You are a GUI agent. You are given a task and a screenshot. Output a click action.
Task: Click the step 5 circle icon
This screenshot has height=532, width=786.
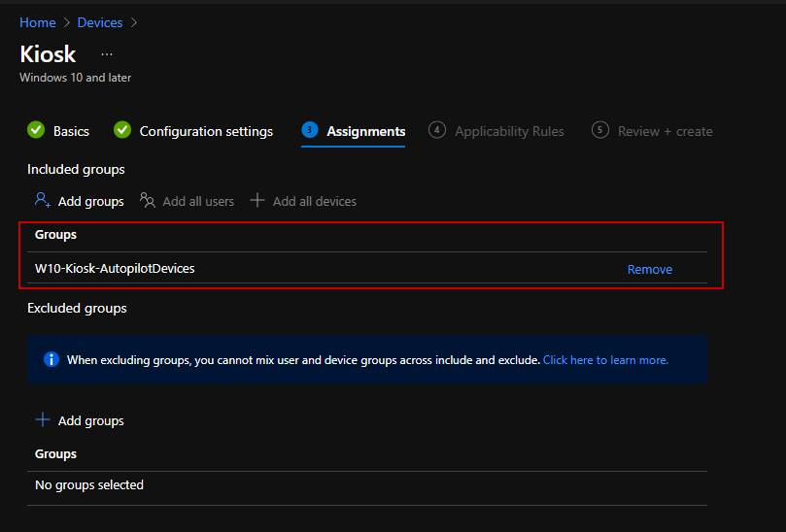(600, 130)
